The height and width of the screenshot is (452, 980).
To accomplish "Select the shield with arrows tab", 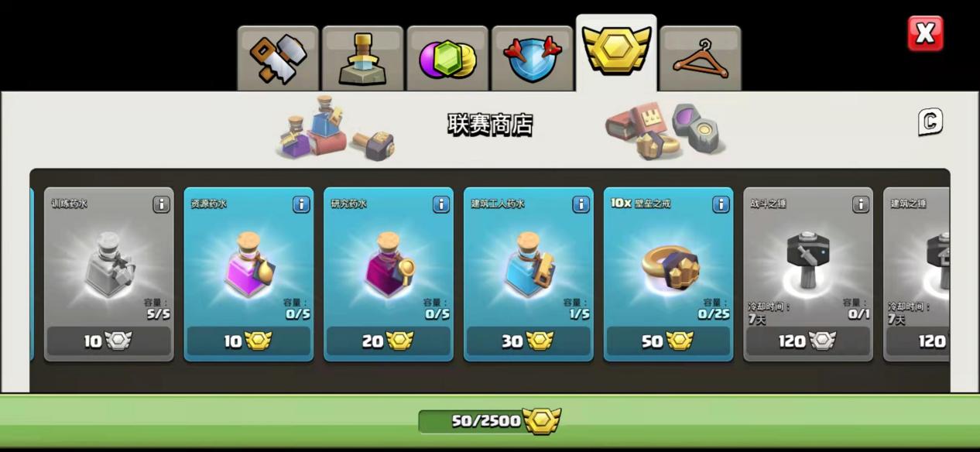I will tap(532, 58).
